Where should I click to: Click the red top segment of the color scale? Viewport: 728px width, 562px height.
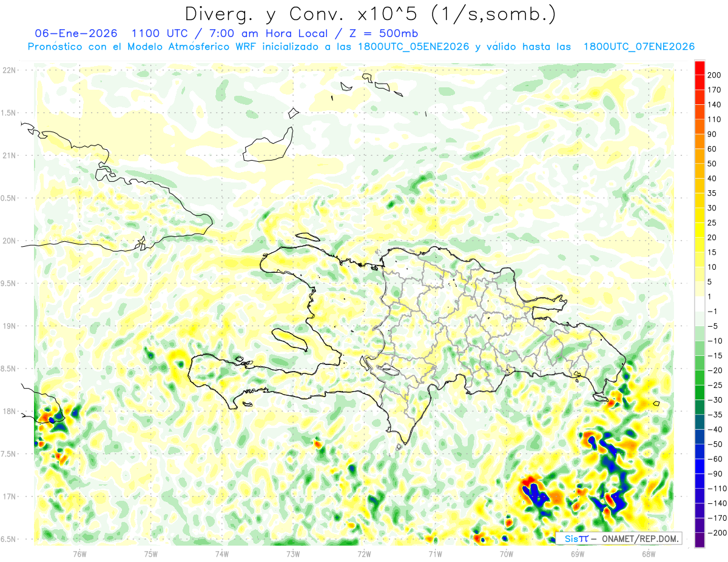click(699, 68)
